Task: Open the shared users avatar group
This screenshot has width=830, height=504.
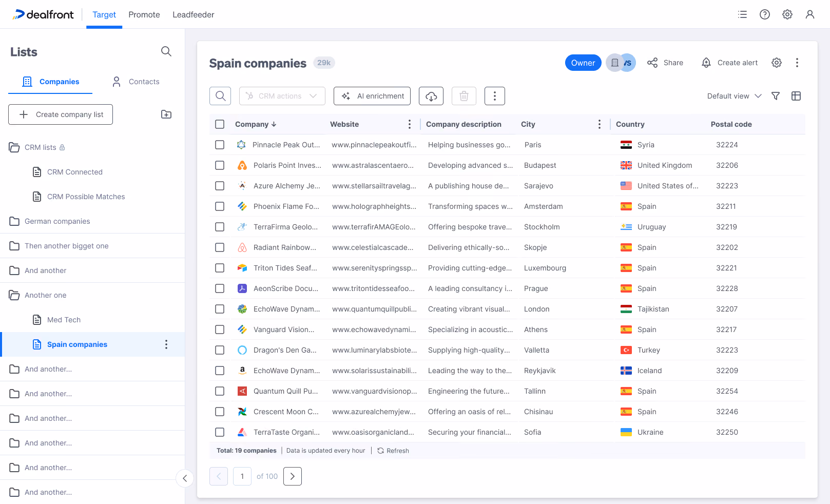Action: point(621,63)
